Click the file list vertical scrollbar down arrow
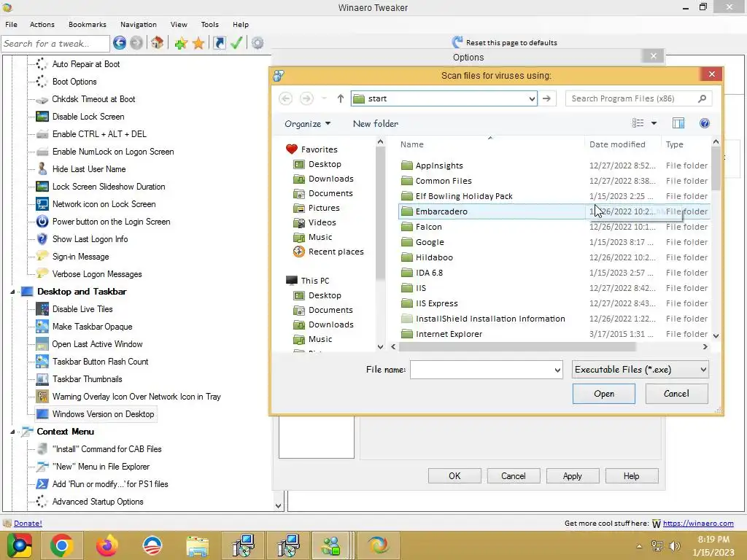This screenshot has width=747, height=560. click(x=716, y=335)
